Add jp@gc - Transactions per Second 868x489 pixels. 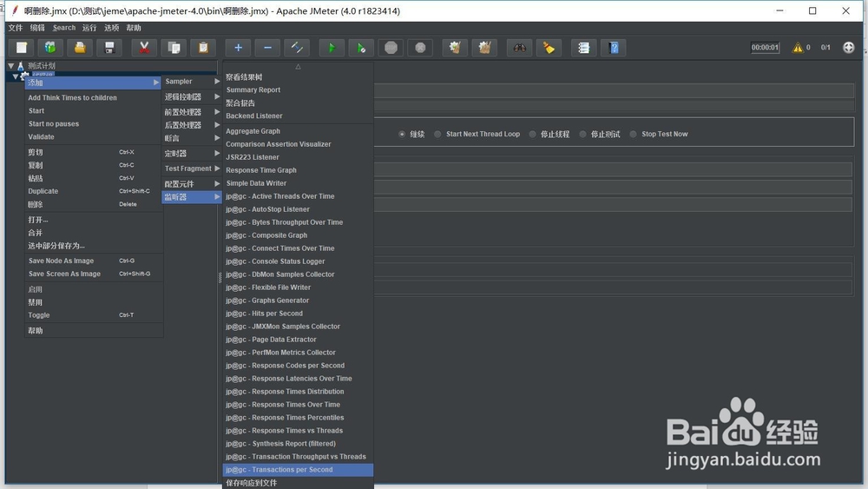(298, 470)
